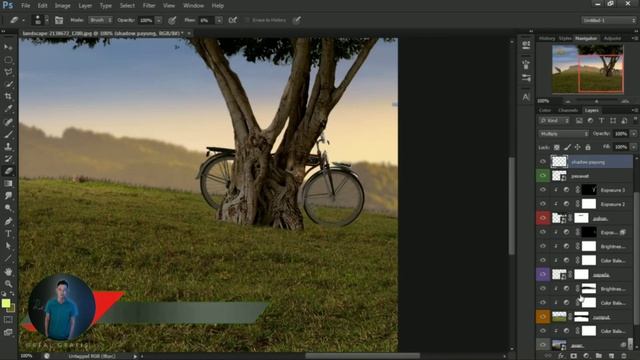Check the Erase to History checkbox
640x360 pixels.
click(247, 20)
